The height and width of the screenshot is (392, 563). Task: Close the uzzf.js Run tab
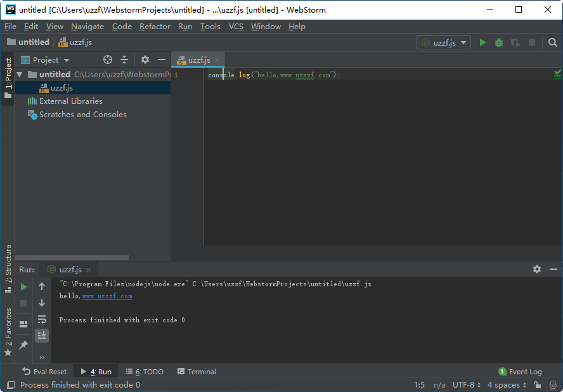point(88,270)
